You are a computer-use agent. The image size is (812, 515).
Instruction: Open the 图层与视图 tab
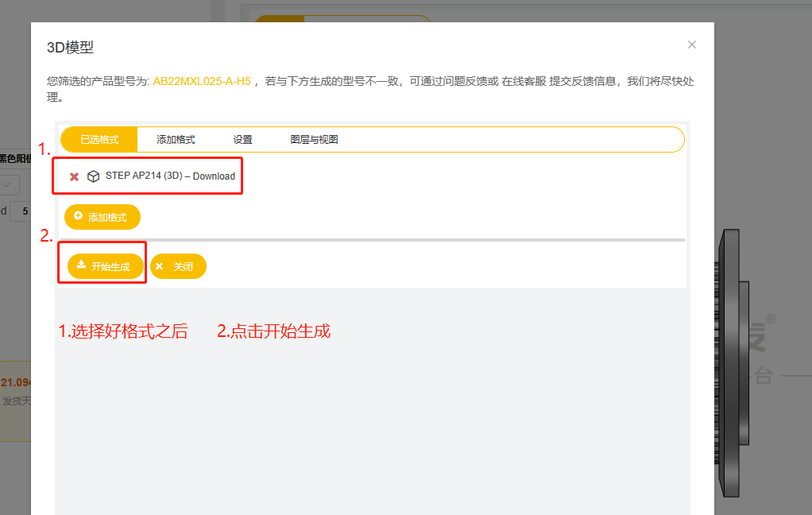(315, 139)
